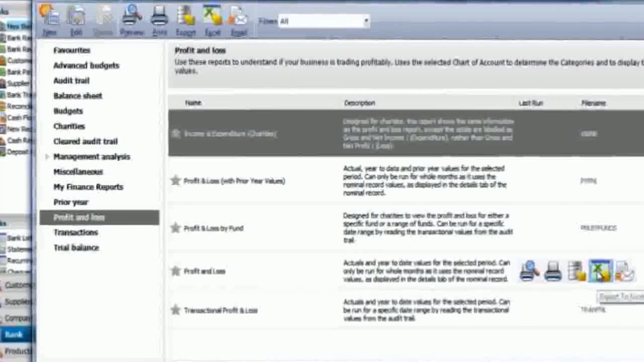Screen dimensions: 644x362
Task: Click the Edit report toolbar icon
Action: click(76, 20)
